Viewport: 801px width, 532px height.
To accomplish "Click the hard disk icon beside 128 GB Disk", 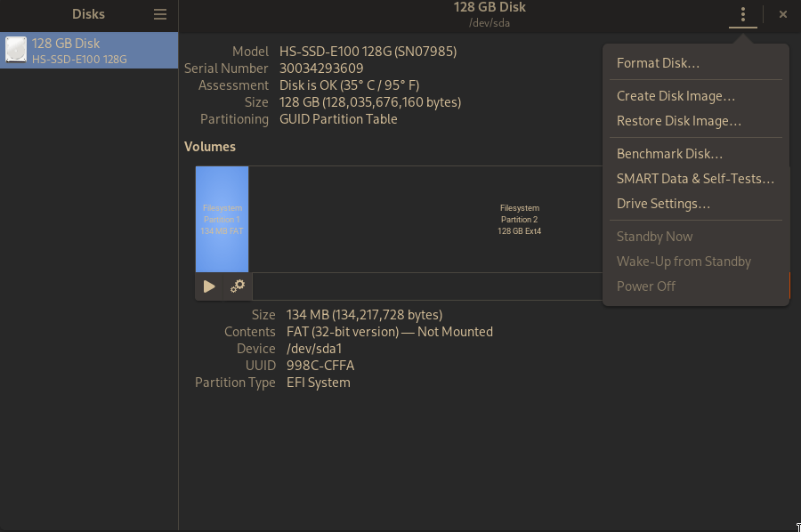I will 16,50.
